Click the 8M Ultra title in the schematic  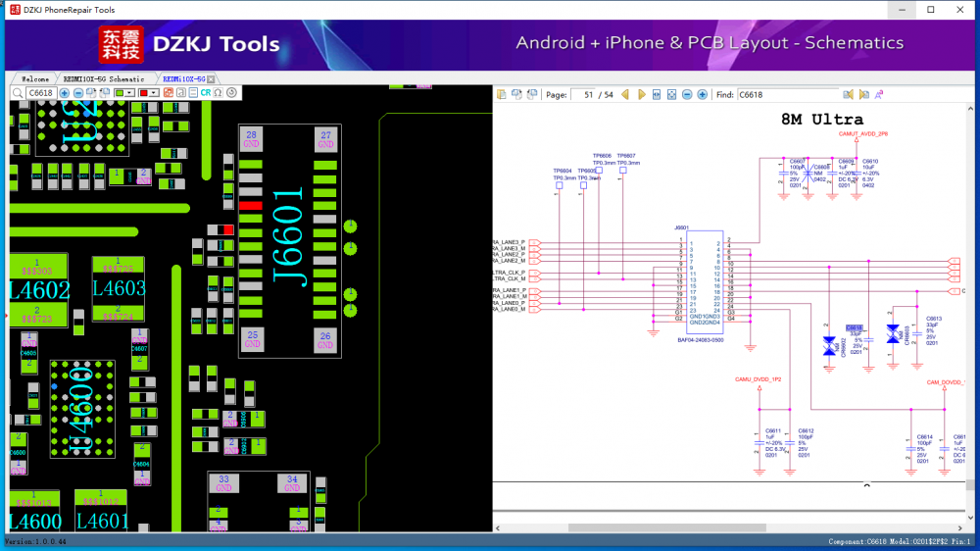tap(822, 119)
